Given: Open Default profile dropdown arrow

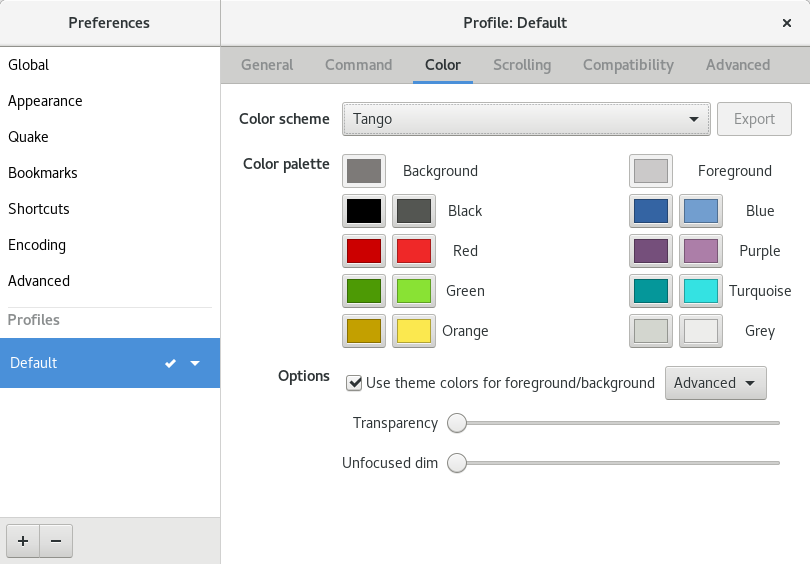Looking at the screenshot, I should point(196,363).
